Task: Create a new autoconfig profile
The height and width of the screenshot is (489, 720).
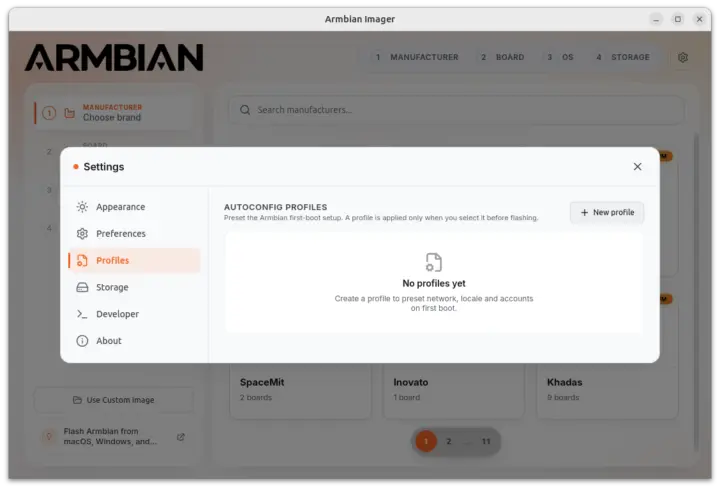Action: (x=607, y=213)
